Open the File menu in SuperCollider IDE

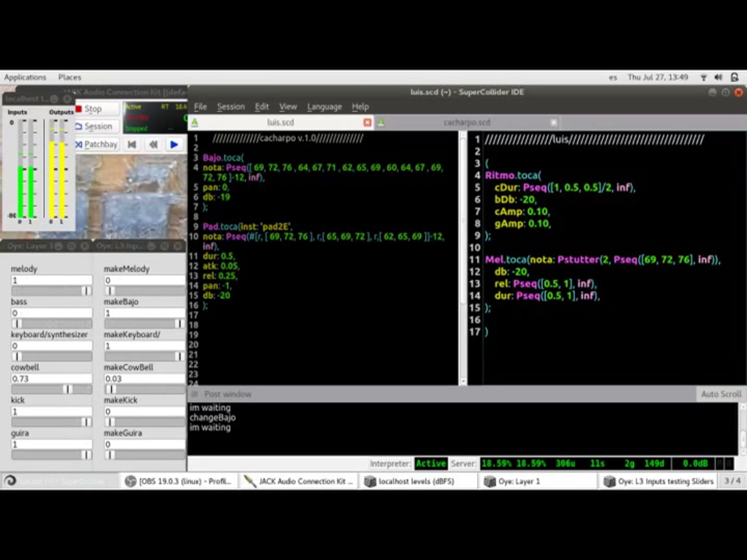pyautogui.click(x=200, y=107)
